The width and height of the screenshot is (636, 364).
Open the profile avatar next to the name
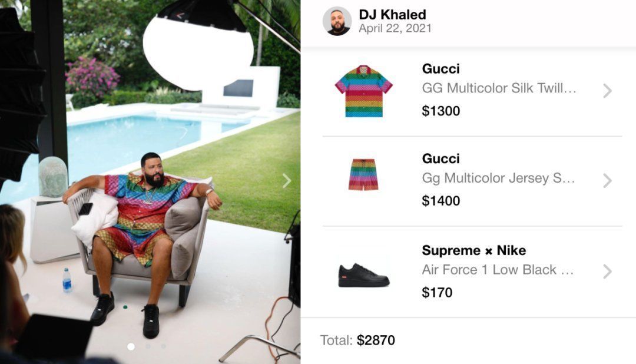click(337, 21)
